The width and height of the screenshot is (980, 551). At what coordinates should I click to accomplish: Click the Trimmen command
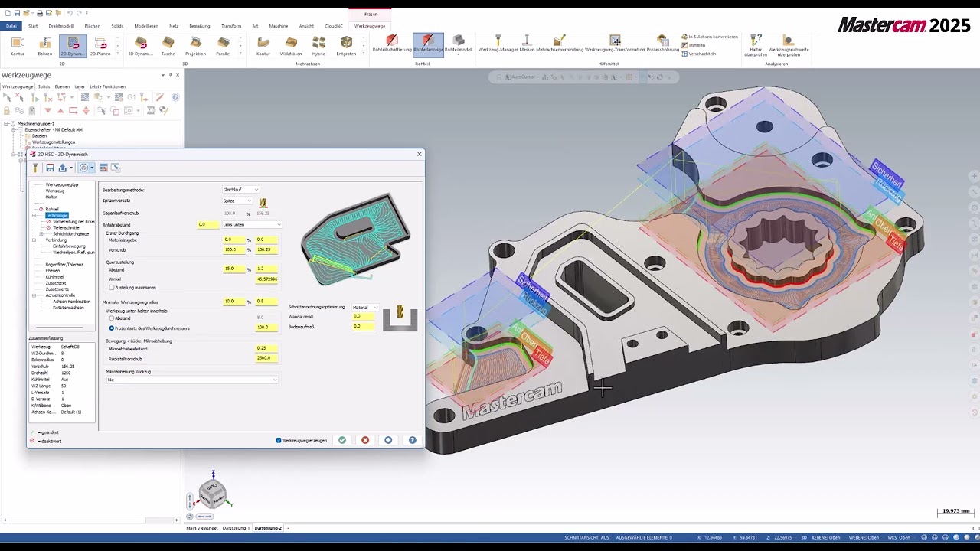pyautogui.click(x=693, y=45)
